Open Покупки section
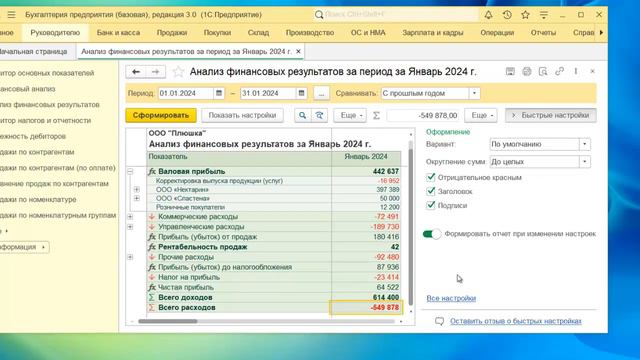The width and height of the screenshot is (640, 360). (217, 33)
